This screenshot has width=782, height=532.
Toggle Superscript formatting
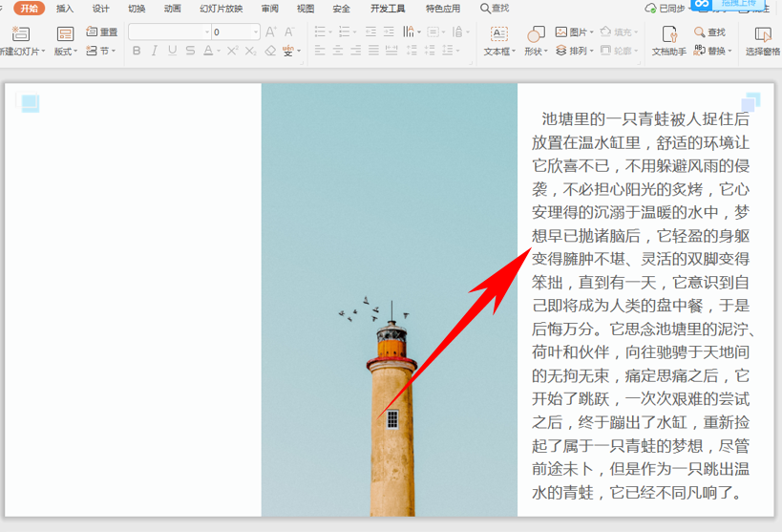pos(232,51)
